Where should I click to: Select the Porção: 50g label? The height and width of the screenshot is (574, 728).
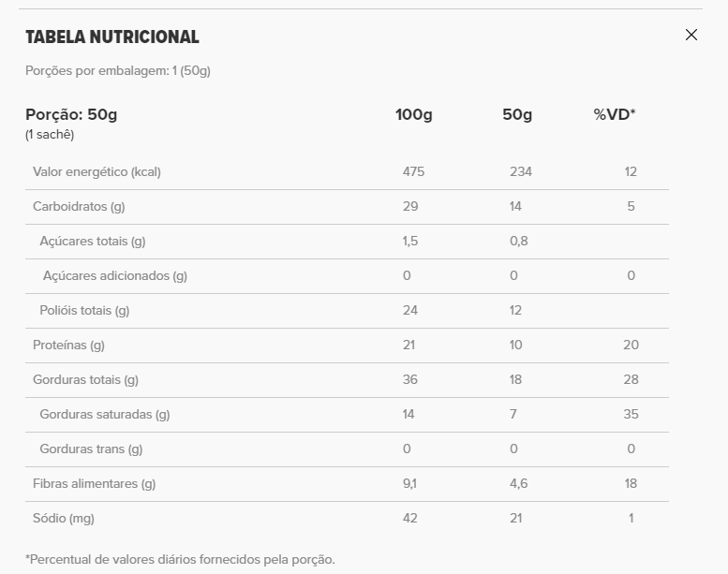[x=71, y=114]
